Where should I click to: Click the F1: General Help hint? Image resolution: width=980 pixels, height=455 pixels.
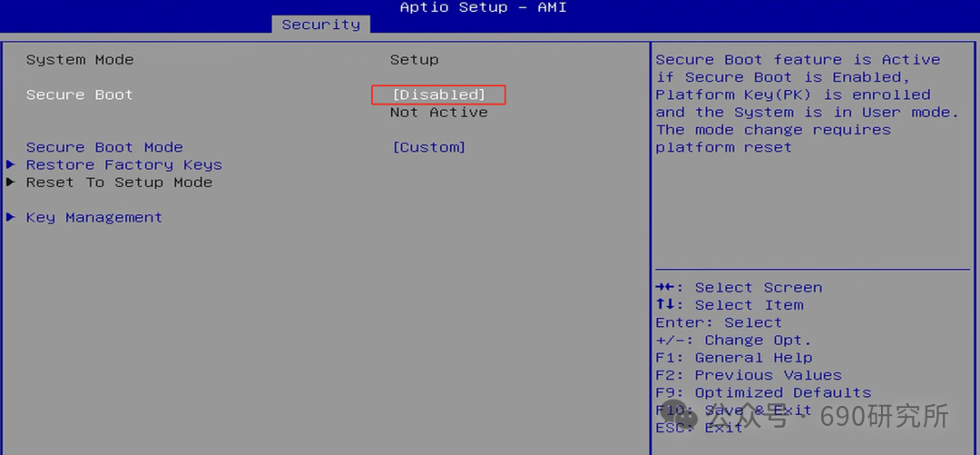coord(734,357)
